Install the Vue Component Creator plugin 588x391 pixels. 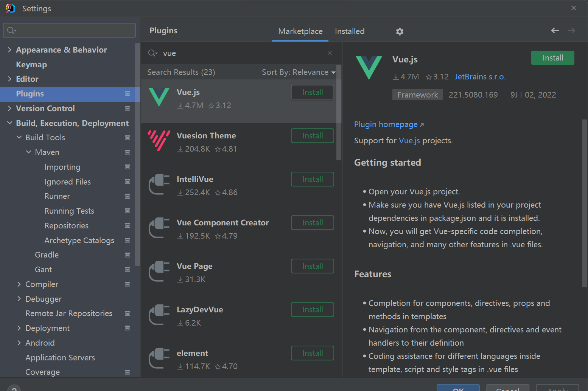tap(313, 223)
